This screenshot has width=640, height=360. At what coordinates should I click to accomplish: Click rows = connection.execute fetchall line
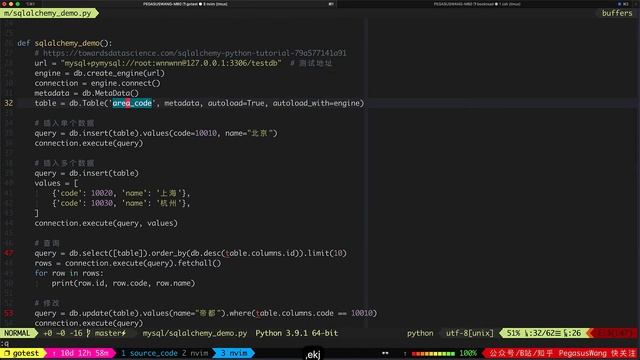point(127,263)
